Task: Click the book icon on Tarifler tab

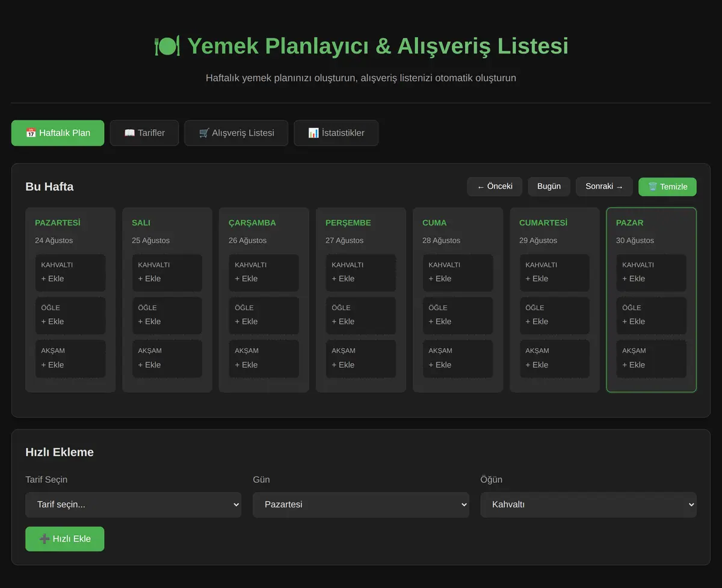Action: pyautogui.click(x=129, y=133)
